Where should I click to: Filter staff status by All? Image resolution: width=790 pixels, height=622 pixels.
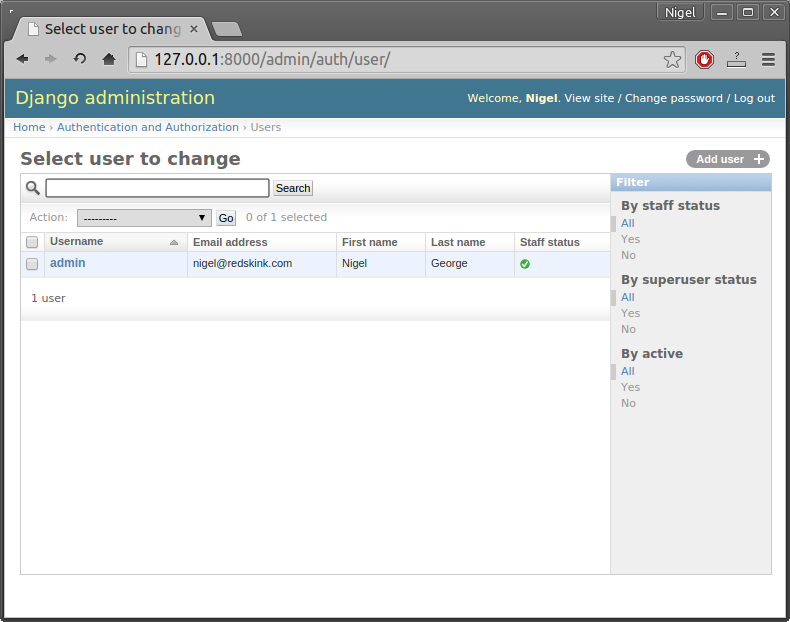click(628, 223)
